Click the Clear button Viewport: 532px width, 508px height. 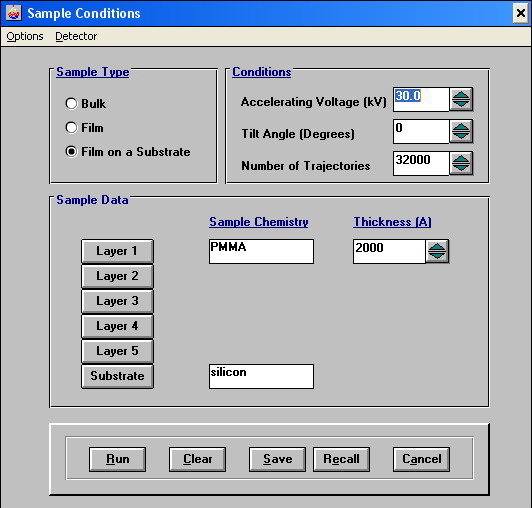(x=197, y=459)
